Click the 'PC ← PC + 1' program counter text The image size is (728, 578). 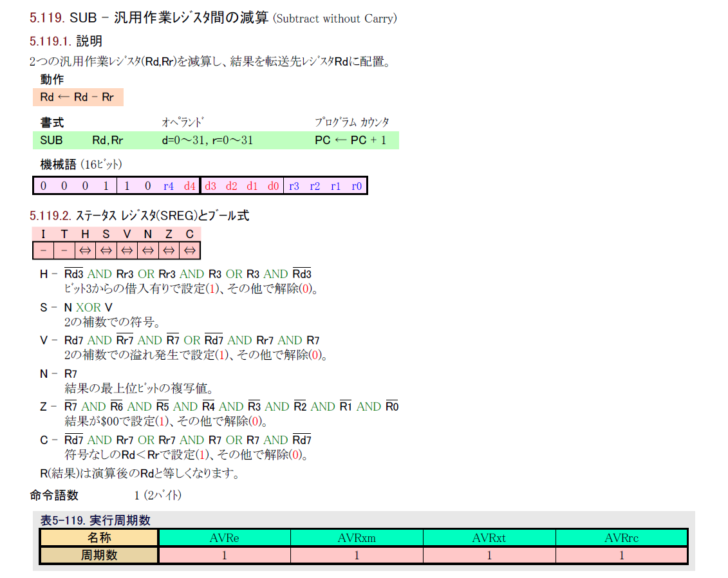(x=351, y=140)
